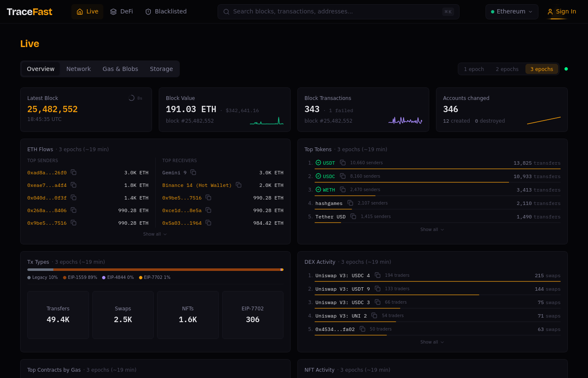
Task: Select the 1 epoch range
Action: 474,69
